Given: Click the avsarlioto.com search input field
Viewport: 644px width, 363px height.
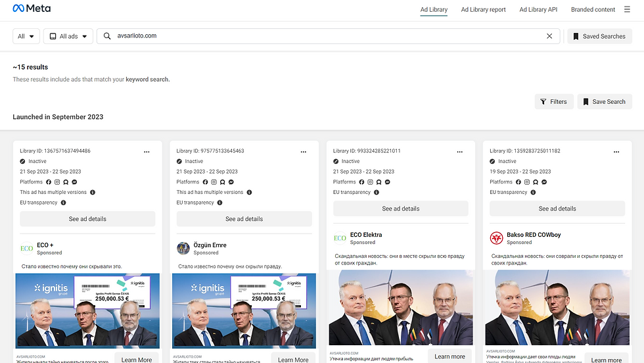Looking at the screenshot, I should [329, 36].
